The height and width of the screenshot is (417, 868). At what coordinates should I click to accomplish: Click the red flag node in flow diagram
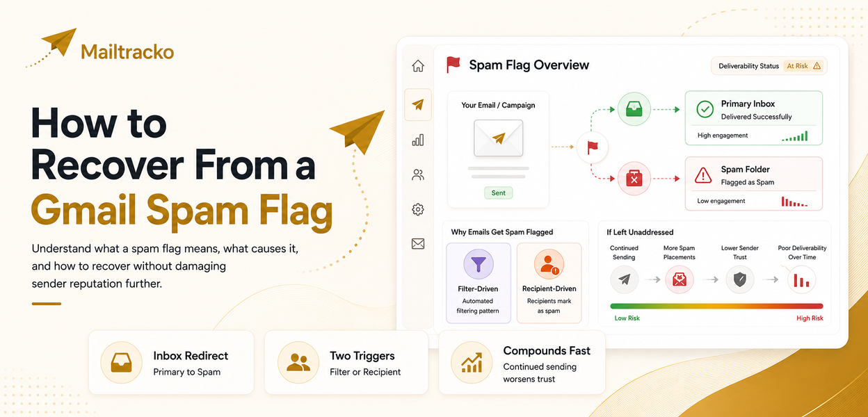593,147
